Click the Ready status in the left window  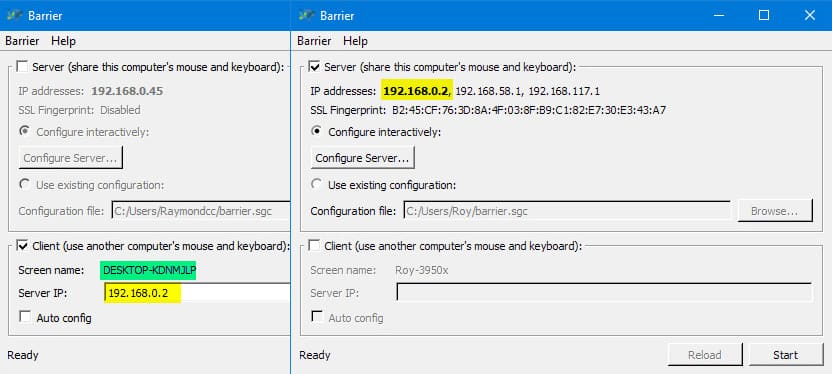23,355
